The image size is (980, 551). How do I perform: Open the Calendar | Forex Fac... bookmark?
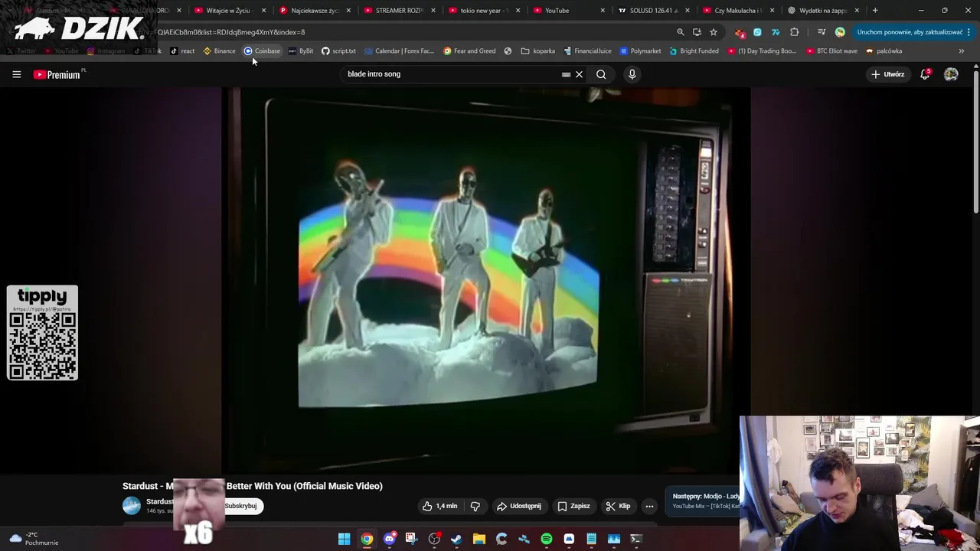click(399, 51)
